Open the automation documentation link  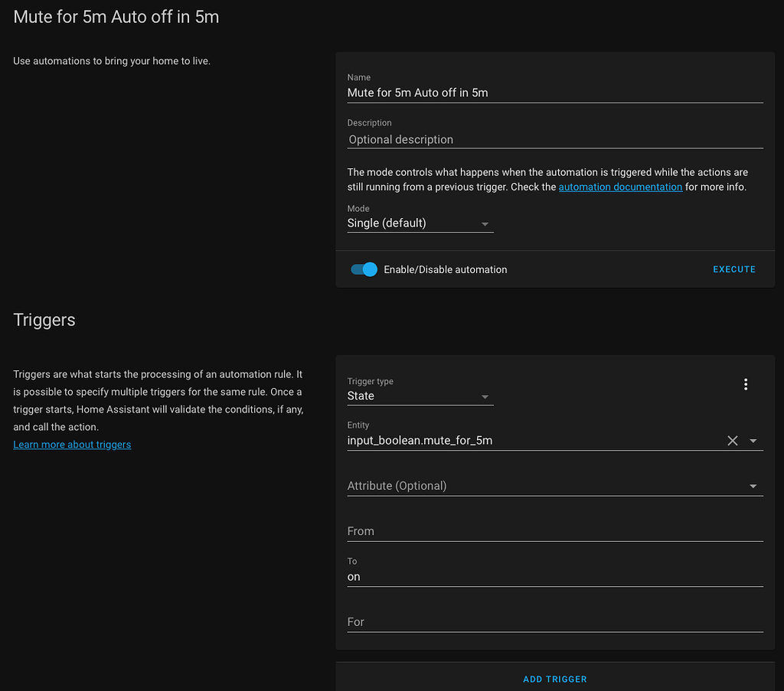click(x=620, y=187)
